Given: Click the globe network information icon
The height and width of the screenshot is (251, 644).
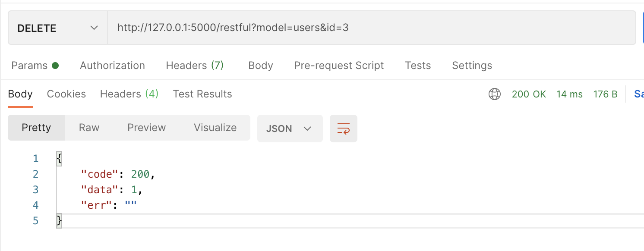Looking at the screenshot, I should pyautogui.click(x=494, y=94).
